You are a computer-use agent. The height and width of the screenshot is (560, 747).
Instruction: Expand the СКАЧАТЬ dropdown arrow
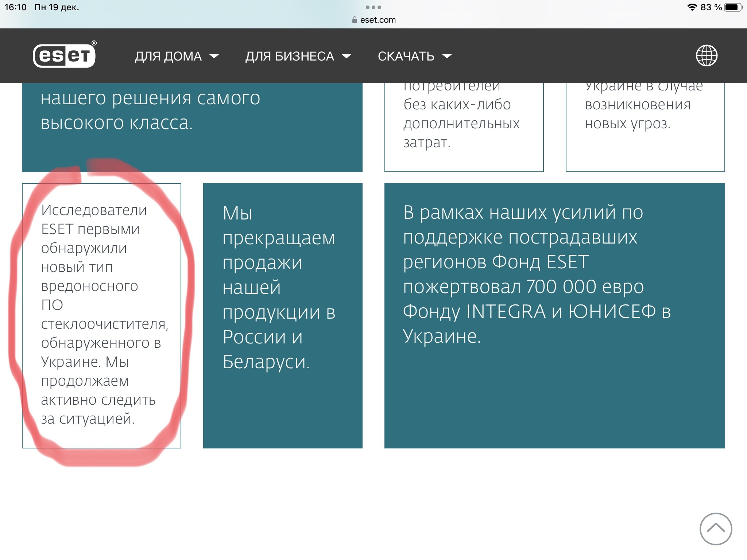pyautogui.click(x=447, y=56)
